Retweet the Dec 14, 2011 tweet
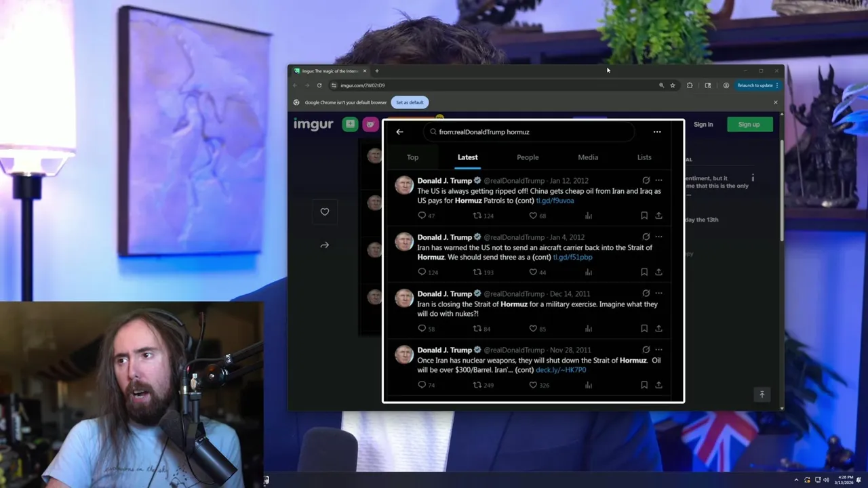This screenshot has height=488, width=868. pos(477,329)
